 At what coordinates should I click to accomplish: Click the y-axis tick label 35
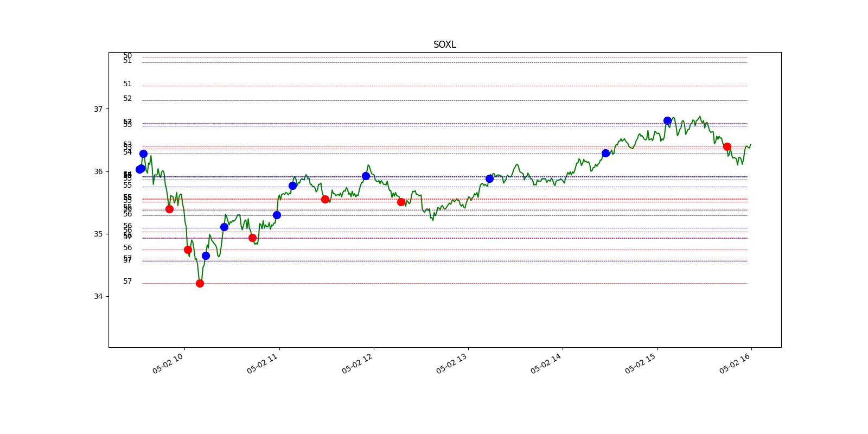[x=98, y=234]
